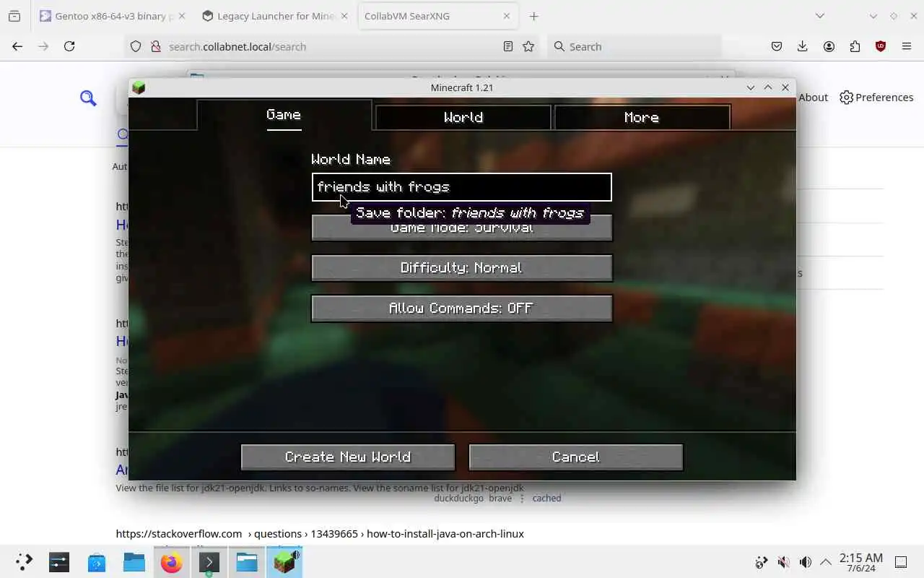The image size is (924, 578).
Task: Cycle the Game Mode: Survival button
Action: click(x=462, y=228)
